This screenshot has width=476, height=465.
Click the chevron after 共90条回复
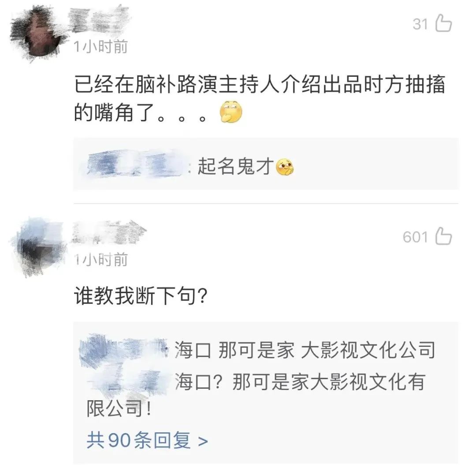tap(203, 441)
